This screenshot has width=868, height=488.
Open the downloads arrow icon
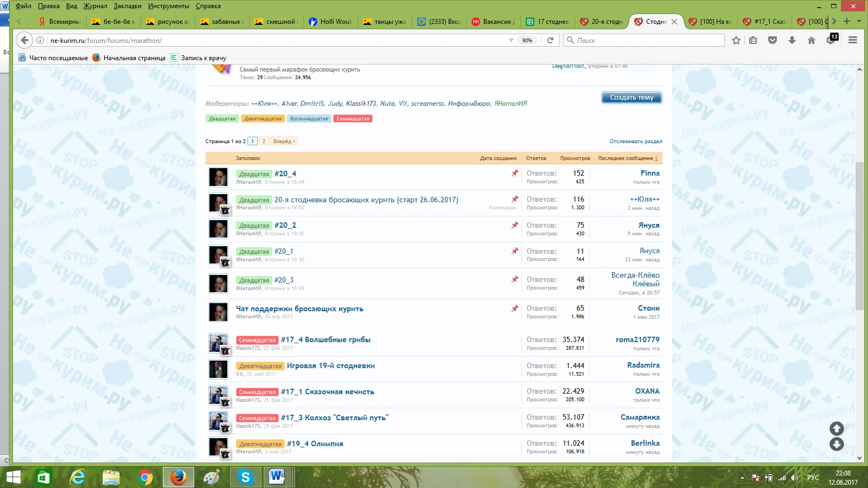[x=792, y=40]
